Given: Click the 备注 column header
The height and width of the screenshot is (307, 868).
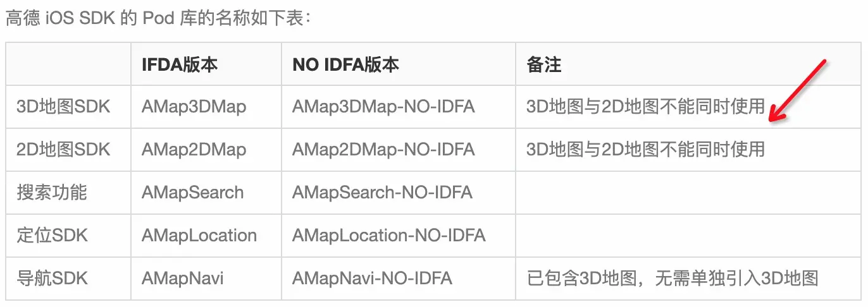Looking at the screenshot, I should point(544,64).
